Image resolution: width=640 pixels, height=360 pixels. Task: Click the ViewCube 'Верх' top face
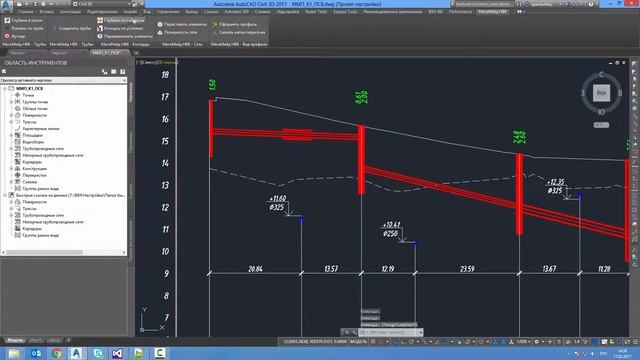click(x=601, y=93)
